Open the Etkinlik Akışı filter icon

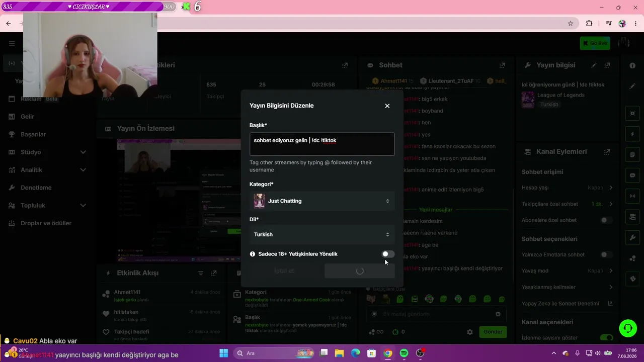tap(201, 273)
